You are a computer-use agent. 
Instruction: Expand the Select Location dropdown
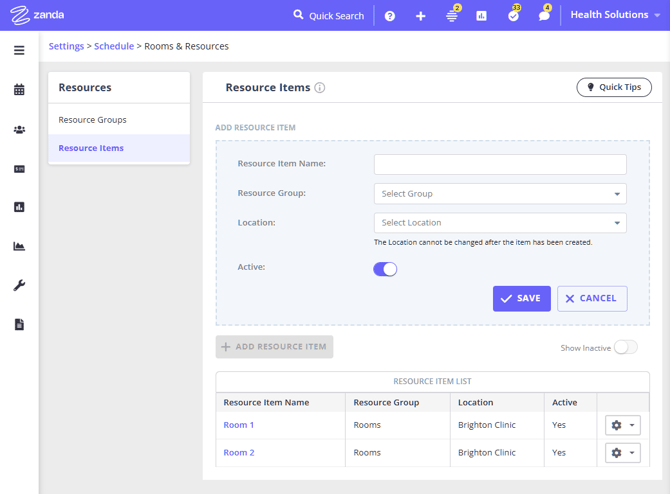click(500, 223)
